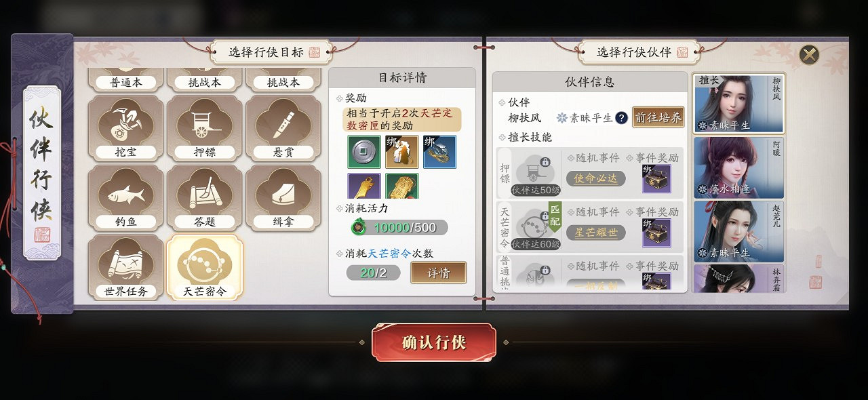Click the 使命必达 random event label
This screenshot has height=400, width=868.
[x=596, y=178]
